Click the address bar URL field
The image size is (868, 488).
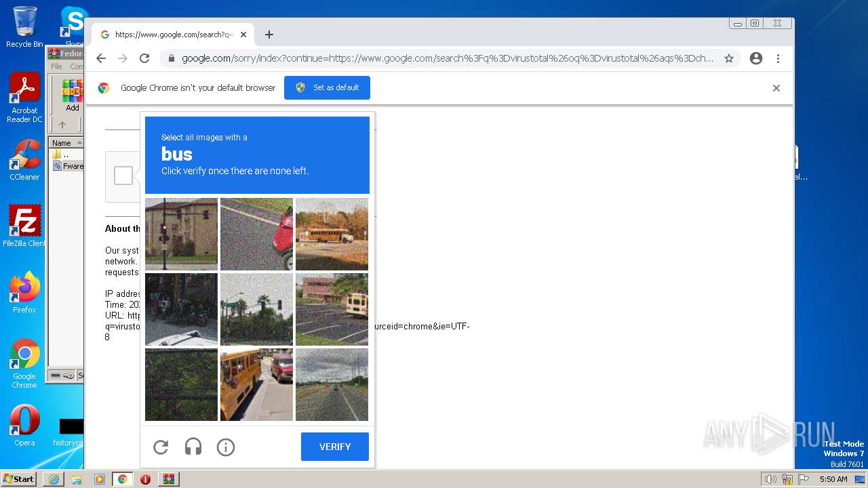coord(448,58)
